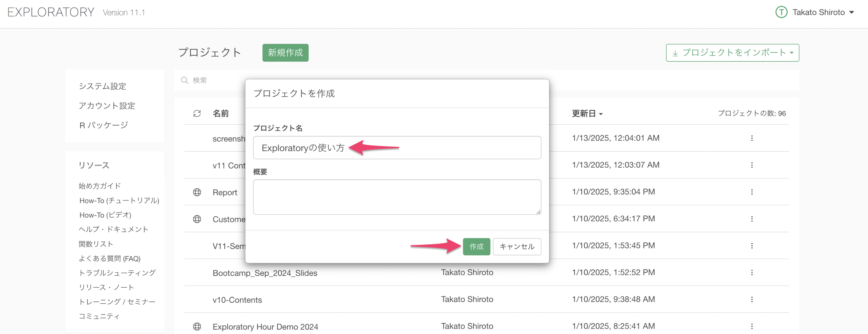This screenshot has height=334, width=868.
Task: Click into the 概要 text area
Action: point(397,197)
